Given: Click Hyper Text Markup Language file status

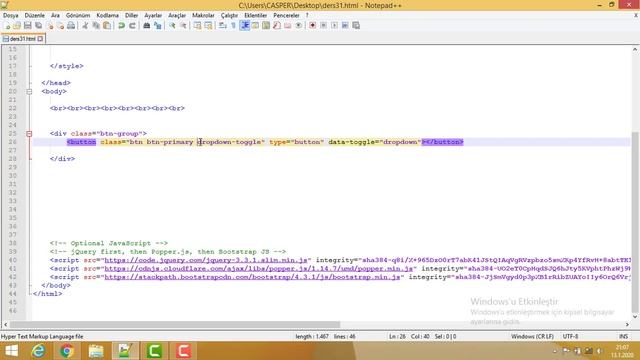Looking at the screenshot, I should pyautogui.click(x=42, y=337).
